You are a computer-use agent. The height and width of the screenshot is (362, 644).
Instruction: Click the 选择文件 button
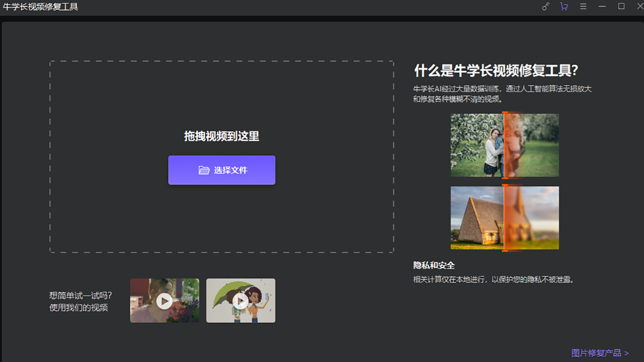tap(221, 170)
